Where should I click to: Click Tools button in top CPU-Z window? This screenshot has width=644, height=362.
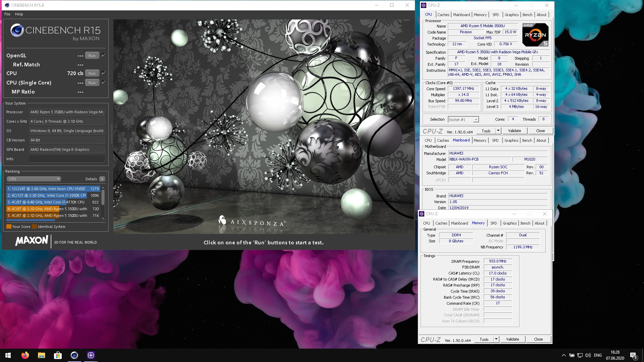[486, 131]
